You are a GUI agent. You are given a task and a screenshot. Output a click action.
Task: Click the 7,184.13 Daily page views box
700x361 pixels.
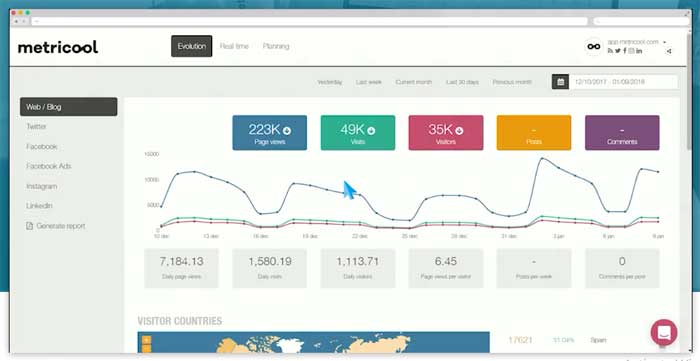tap(181, 268)
